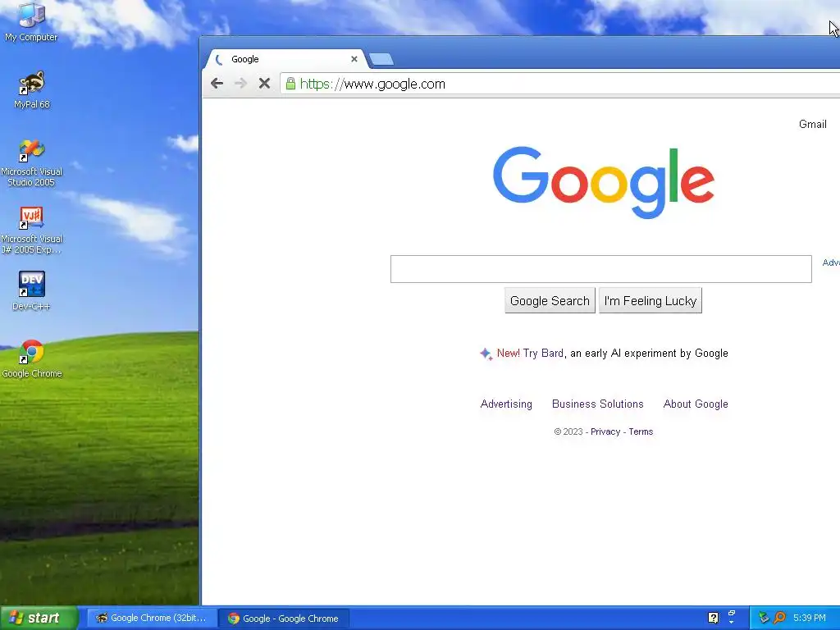The height and width of the screenshot is (630, 840).
Task: Open My Computer desktop icon
Action: (x=31, y=22)
